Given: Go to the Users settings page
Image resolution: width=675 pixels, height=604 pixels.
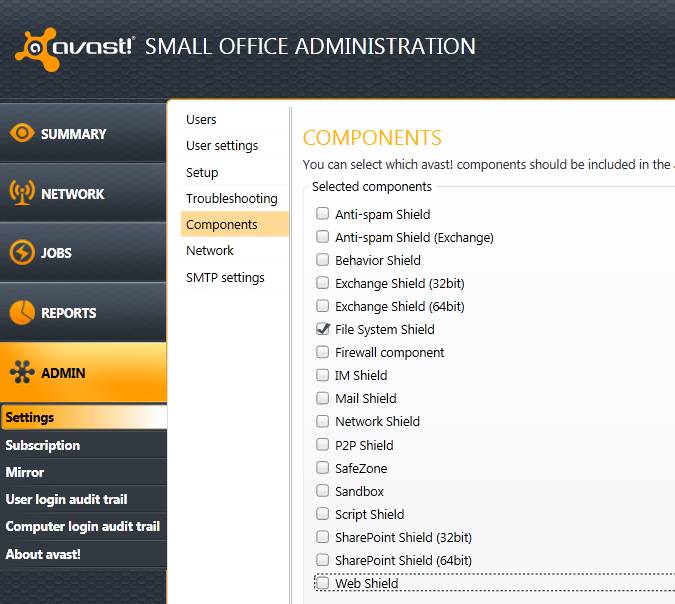Looking at the screenshot, I should pos(235,119).
